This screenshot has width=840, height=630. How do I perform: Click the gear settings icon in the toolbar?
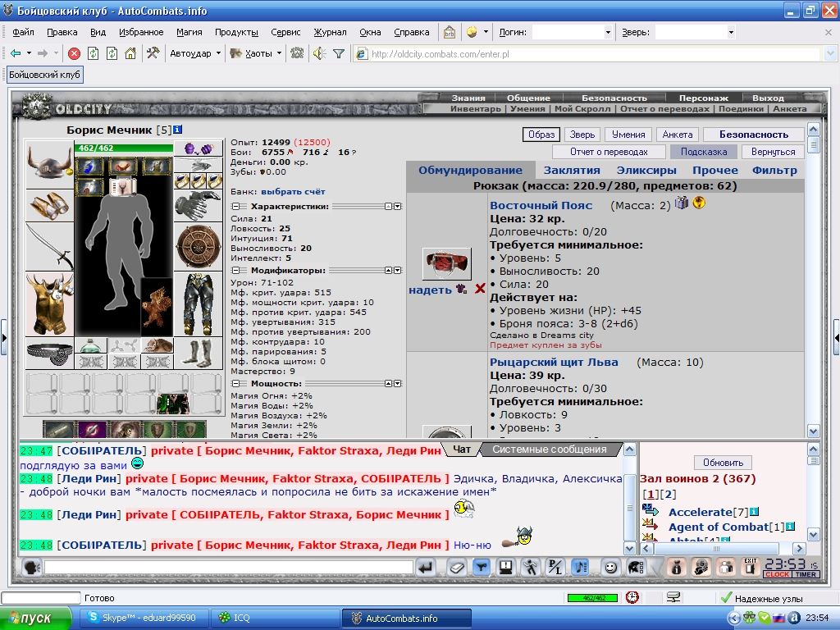(297, 53)
